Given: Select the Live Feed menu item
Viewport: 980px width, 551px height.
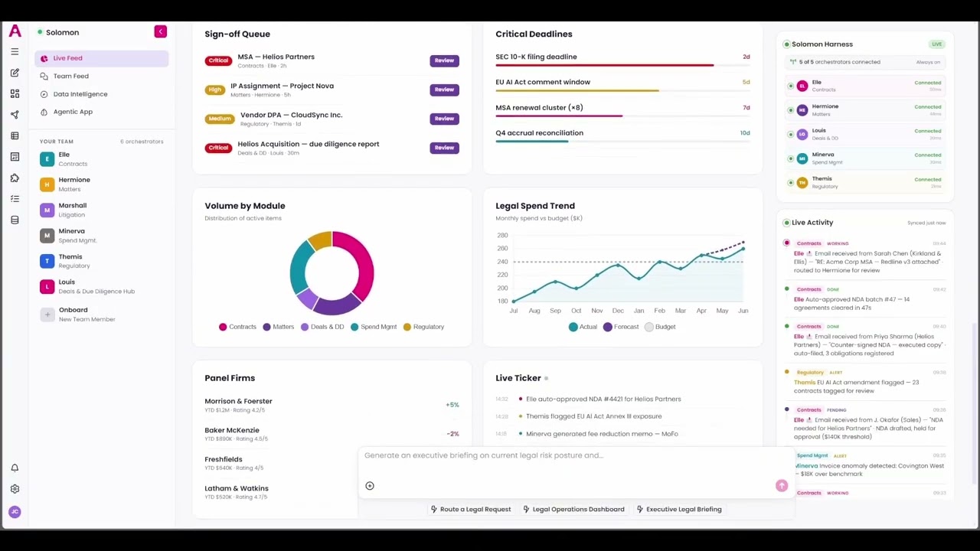Looking at the screenshot, I should pos(101,58).
